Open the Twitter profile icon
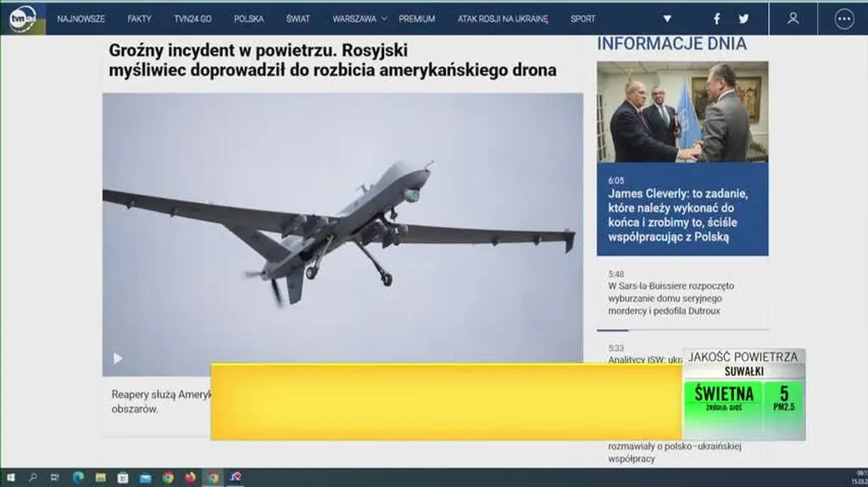Viewport: 868px width, 487px height. point(743,19)
